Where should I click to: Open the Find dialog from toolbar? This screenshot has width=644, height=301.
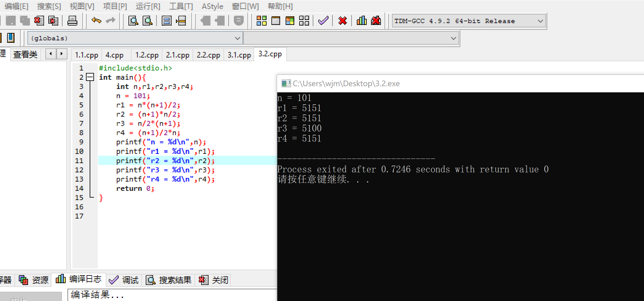tap(133, 21)
